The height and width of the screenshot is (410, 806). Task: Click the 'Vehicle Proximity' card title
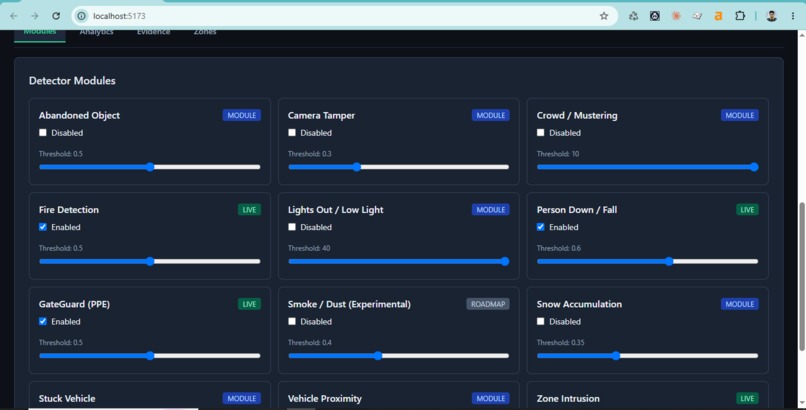(x=325, y=398)
